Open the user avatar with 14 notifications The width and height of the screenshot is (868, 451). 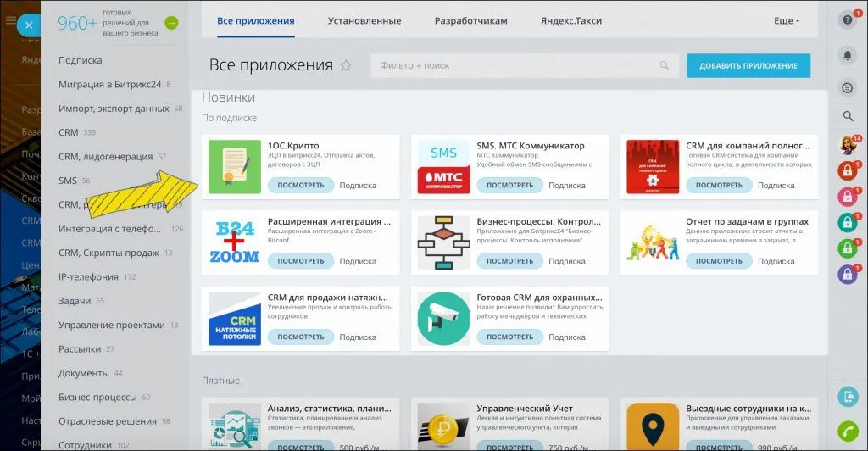click(x=848, y=145)
